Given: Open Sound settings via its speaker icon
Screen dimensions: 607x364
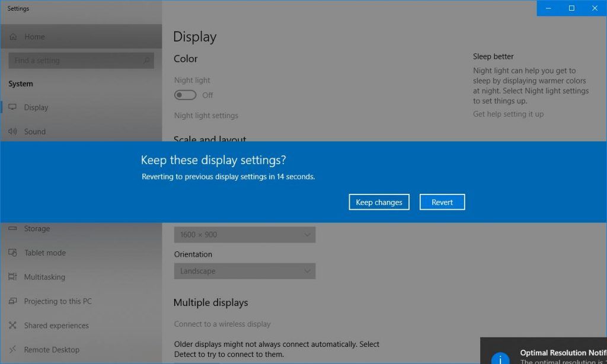Looking at the screenshot, I should 13,132.
